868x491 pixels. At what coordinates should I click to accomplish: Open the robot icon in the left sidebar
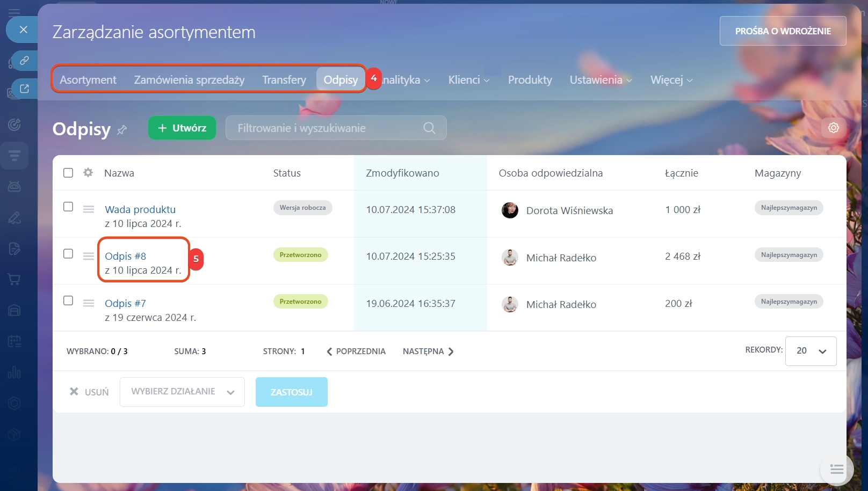point(15,186)
